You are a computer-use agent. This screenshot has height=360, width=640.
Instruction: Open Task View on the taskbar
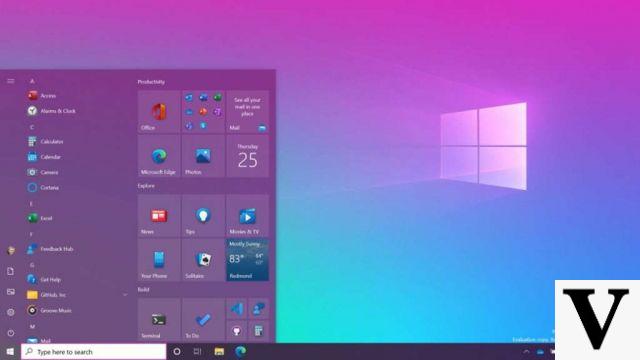click(198, 351)
